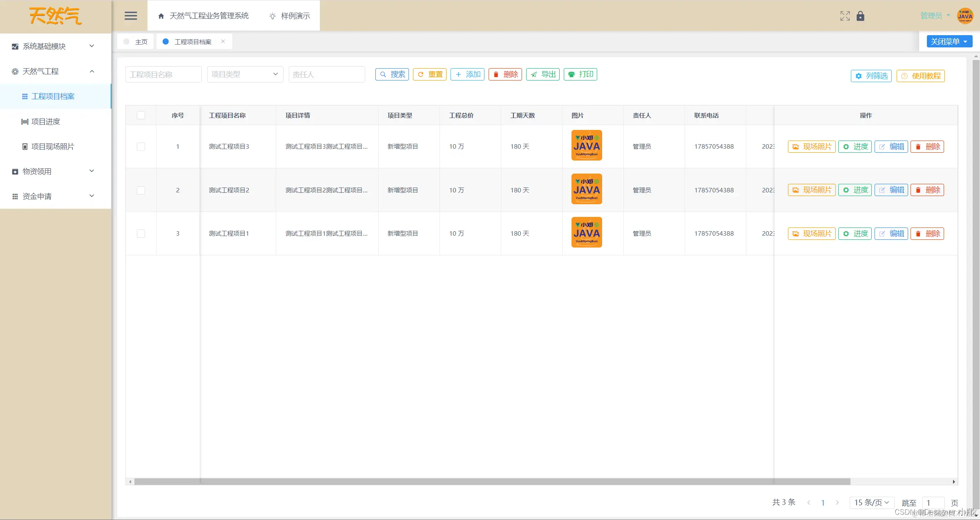The width and height of the screenshot is (980, 520).
Task: Select 项目进度 in the sidebar
Action: (x=46, y=122)
